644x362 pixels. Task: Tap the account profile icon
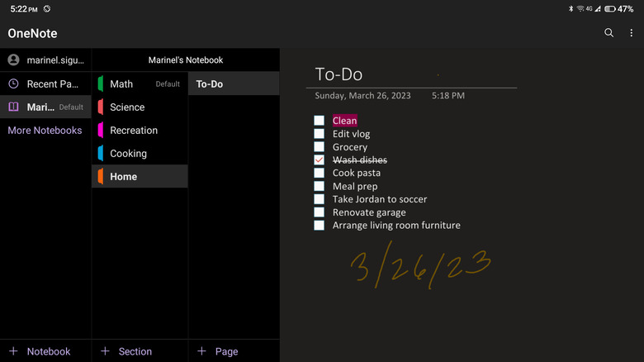click(13, 60)
